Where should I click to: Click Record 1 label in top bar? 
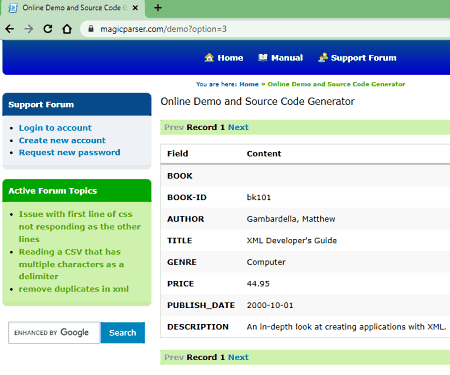[206, 127]
